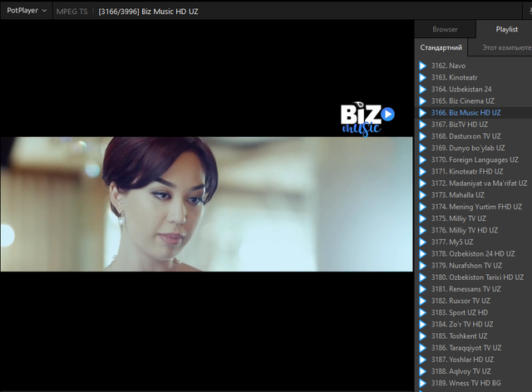This screenshot has height=392, width=532.
Task: Select playlist entry 3176. Milliy TV HD UZ
Action: pyautogui.click(x=474, y=230)
